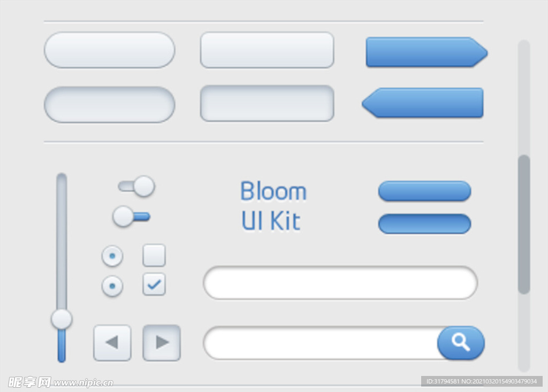The image size is (548, 392).
Task: Click the empty rounded text input field
Action: [340, 283]
